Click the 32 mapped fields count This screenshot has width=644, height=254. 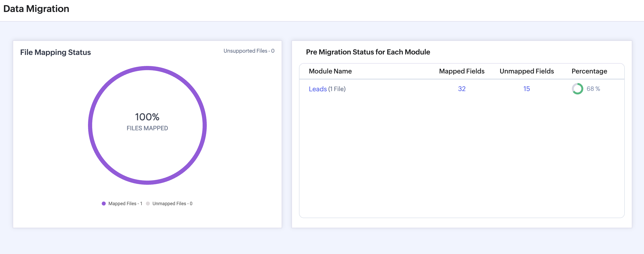pos(461,89)
